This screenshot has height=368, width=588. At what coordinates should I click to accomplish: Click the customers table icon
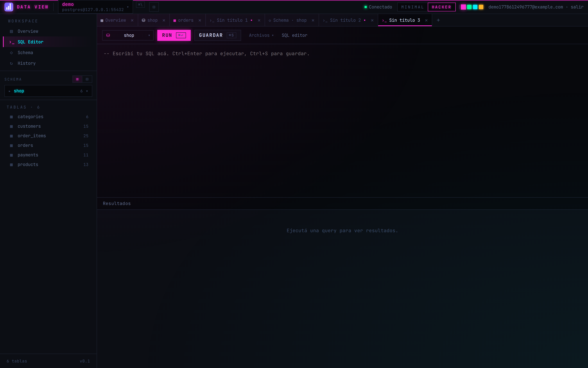pos(11,126)
